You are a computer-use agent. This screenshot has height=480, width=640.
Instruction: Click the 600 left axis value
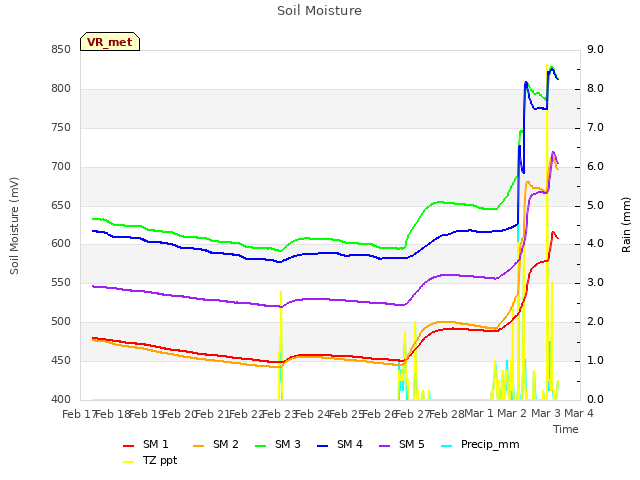point(61,244)
